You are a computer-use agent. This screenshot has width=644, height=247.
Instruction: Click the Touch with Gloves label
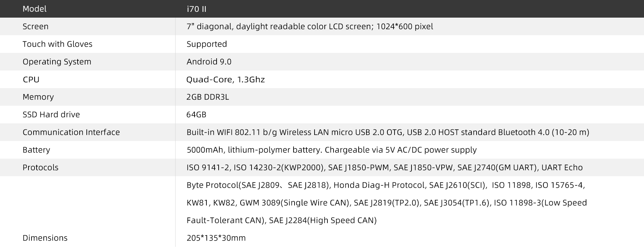(58, 44)
